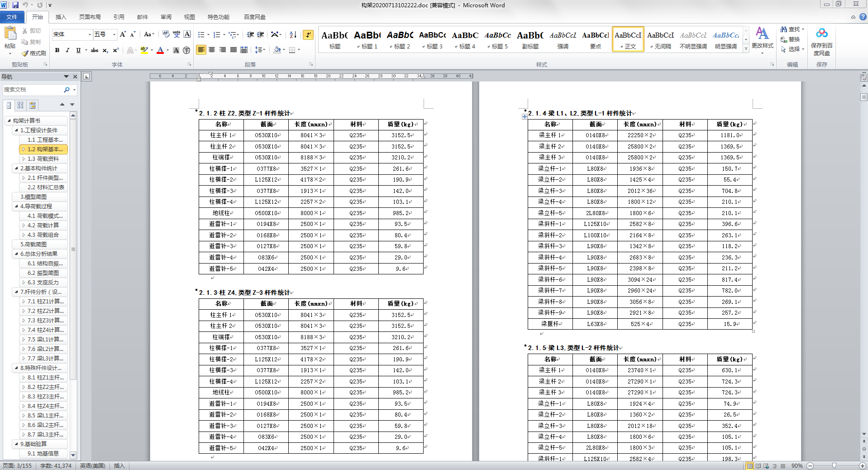Click the Save to Baidu Netdisk icon
The image size is (868, 470).
pos(821,41)
